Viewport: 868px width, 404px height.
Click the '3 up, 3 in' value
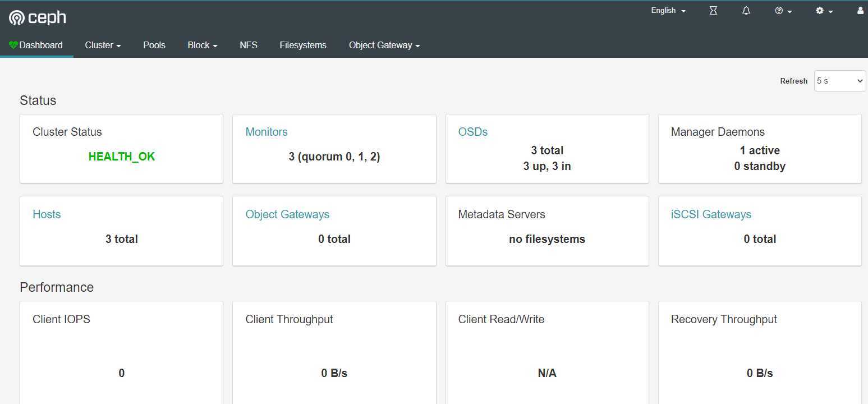pyautogui.click(x=547, y=166)
